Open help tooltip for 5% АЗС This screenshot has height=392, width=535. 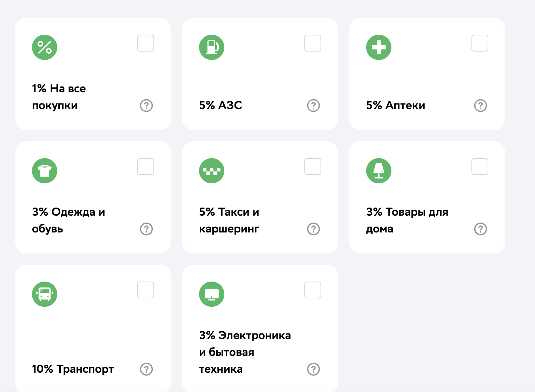pos(313,106)
